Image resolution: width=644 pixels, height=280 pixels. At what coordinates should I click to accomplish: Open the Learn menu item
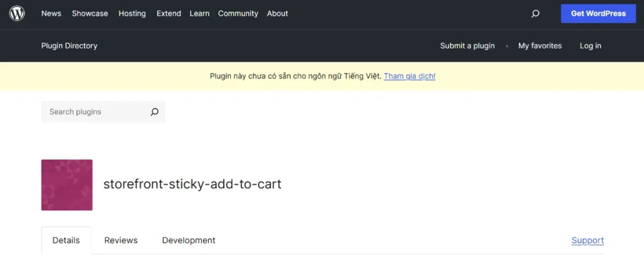[x=199, y=13]
